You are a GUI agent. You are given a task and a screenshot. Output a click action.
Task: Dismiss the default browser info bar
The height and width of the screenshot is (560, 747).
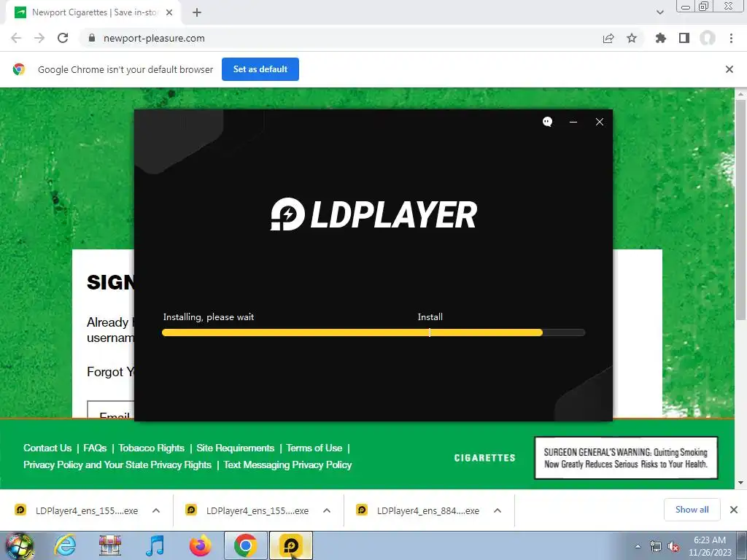[x=729, y=69]
